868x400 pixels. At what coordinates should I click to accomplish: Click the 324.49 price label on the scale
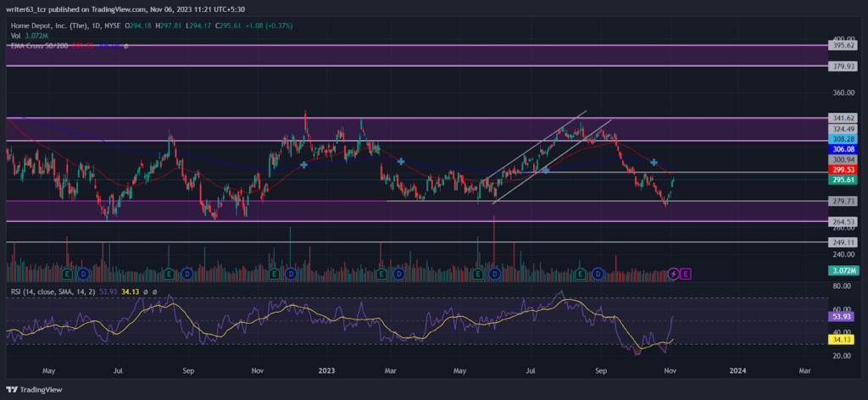[x=842, y=130]
